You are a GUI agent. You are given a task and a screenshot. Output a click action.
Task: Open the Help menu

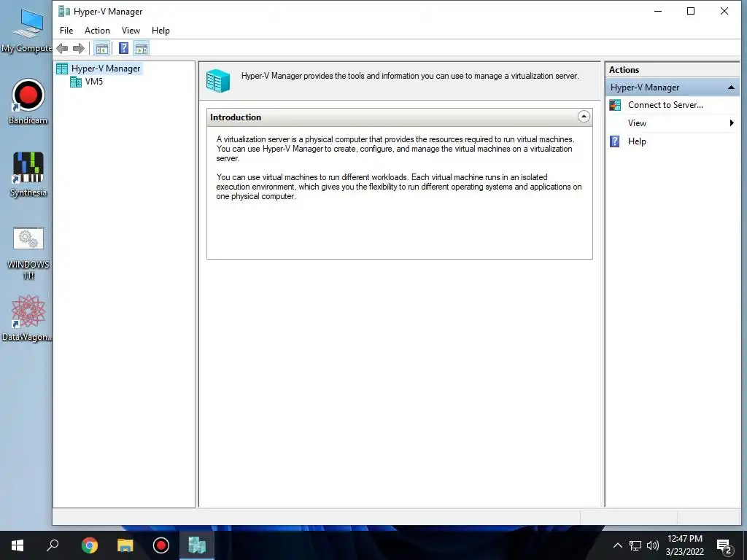160,31
